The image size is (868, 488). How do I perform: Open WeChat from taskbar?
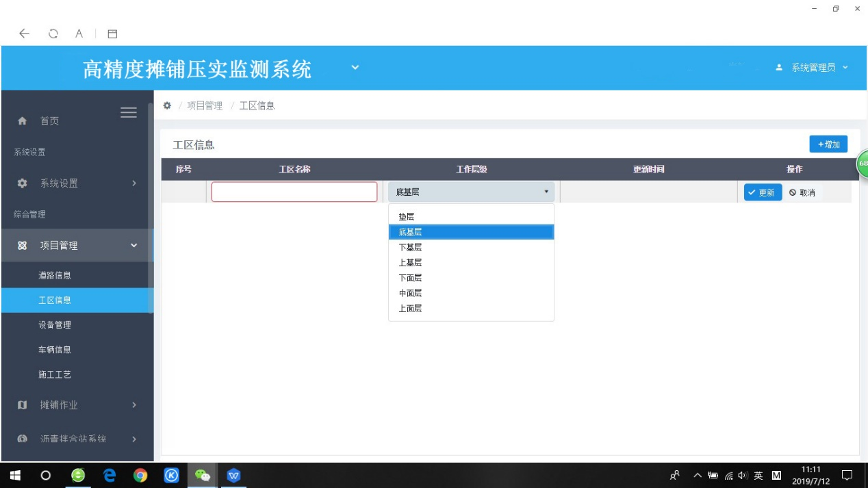pos(203,475)
